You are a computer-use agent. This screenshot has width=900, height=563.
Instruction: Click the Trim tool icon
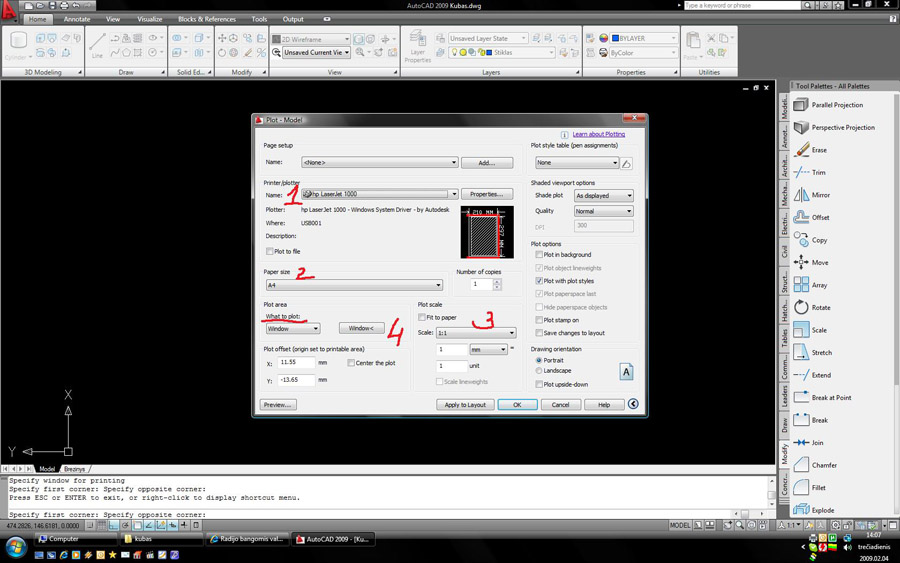click(802, 173)
